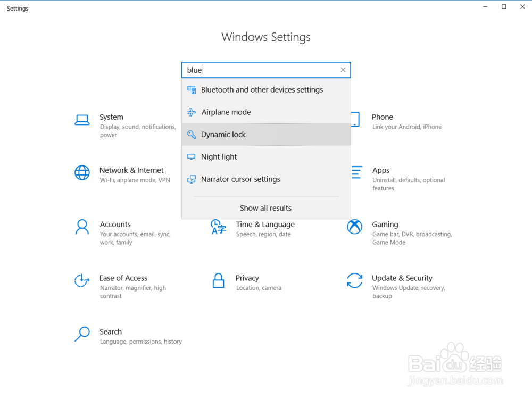Click 'Your accounts, email, sync, work, family' text
The image size is (532, 399).
pos(135,238)
